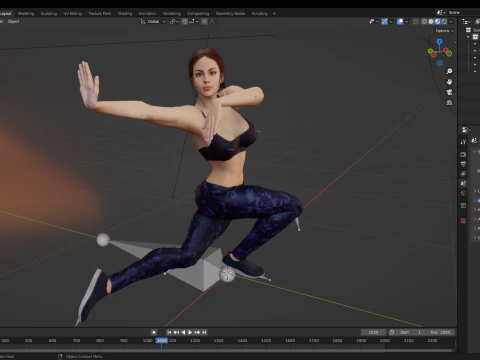Open the Object menu in viewport header
480x360 pixels.
[x=13, y=22]
